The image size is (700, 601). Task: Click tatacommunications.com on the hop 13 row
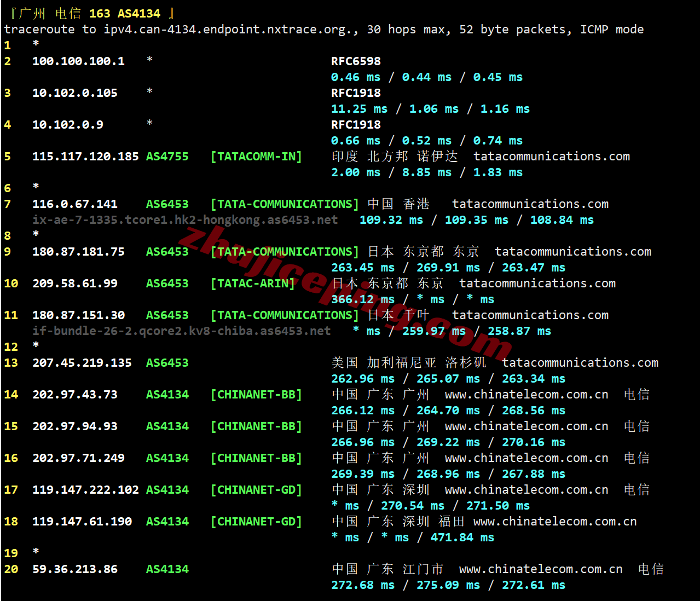coord(580,363)
